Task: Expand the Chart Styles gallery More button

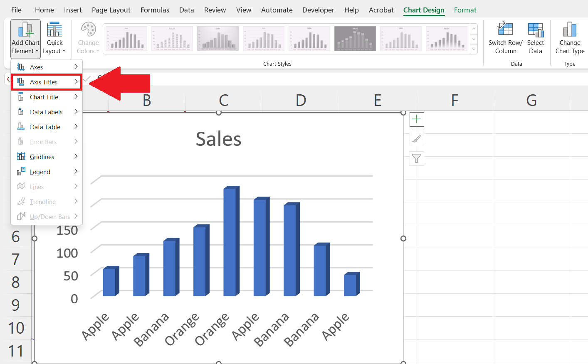Action: point(474,49)
